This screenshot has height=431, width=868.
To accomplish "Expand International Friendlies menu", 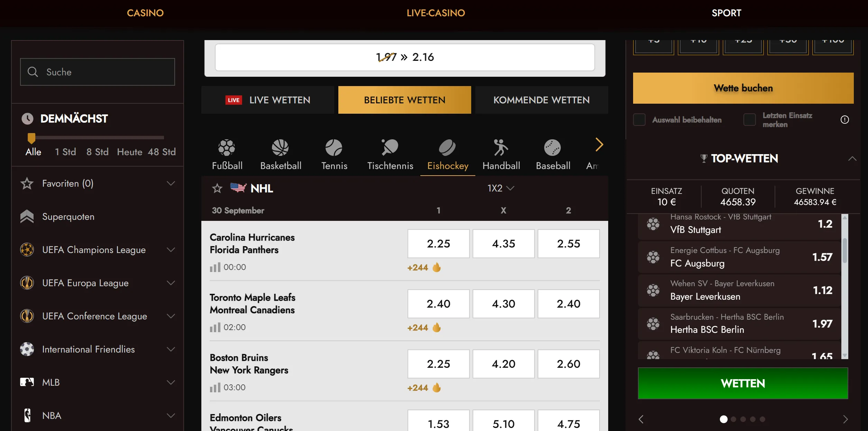I will coord(171,349).
